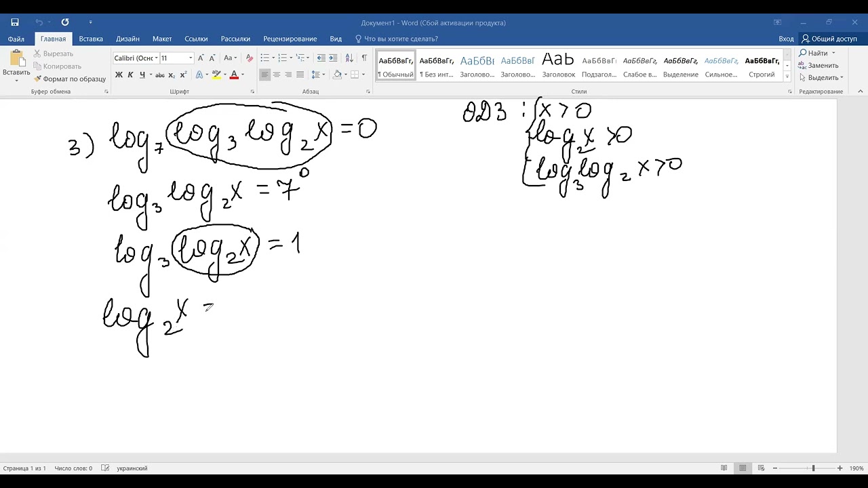Open the Файл tab
The width and height of the screenshot is (868, 488).
16,39
